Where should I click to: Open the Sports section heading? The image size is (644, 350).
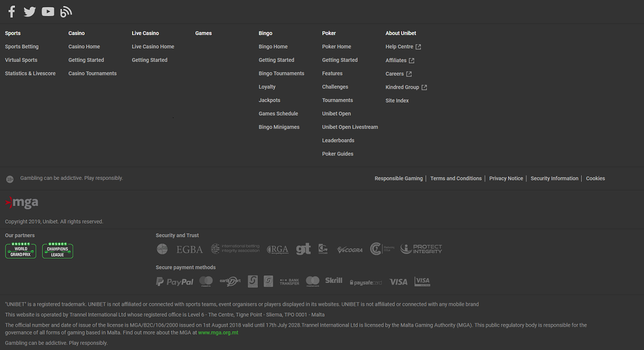pos(13,33)
